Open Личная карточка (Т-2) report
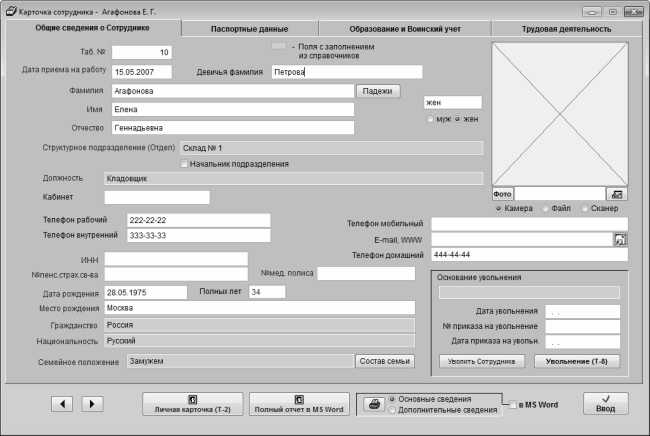The image size is (650, 436). point(193,404)
